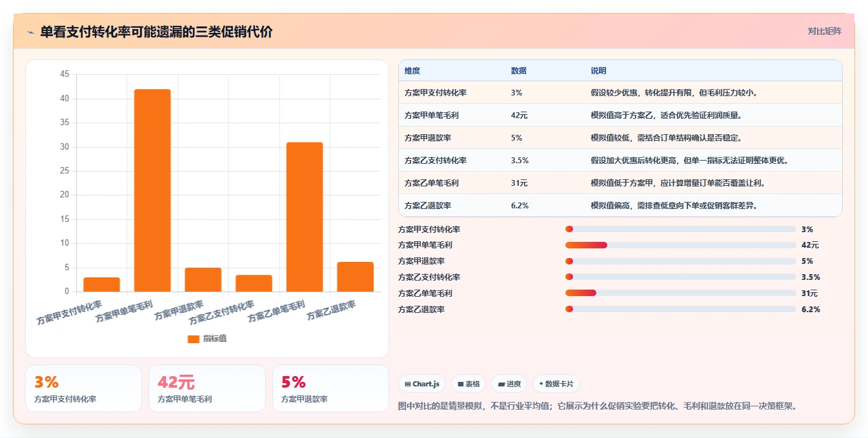
Task: Click the 3% 方案甲支付转化率 data card
Action: 83,388
